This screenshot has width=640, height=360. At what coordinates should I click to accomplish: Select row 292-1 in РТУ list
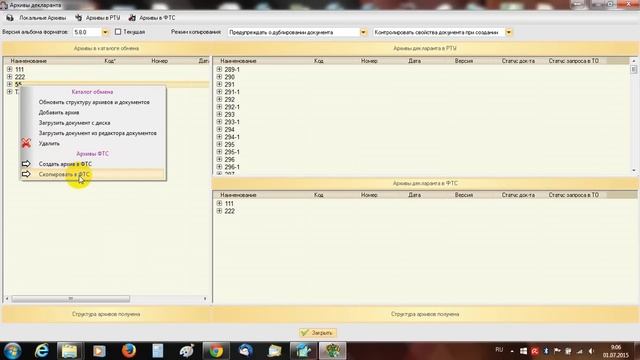click(x=232, y=107)
